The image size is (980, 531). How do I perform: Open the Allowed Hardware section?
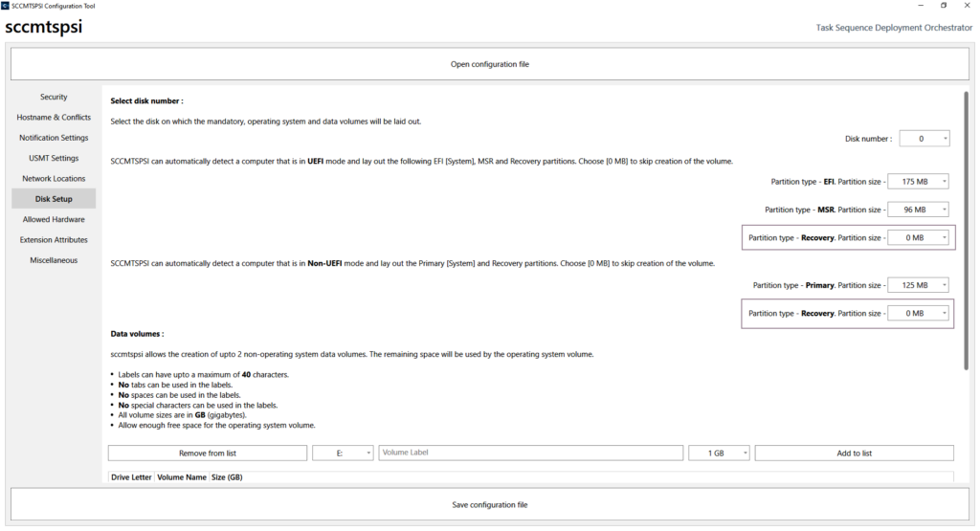point(54,219)
